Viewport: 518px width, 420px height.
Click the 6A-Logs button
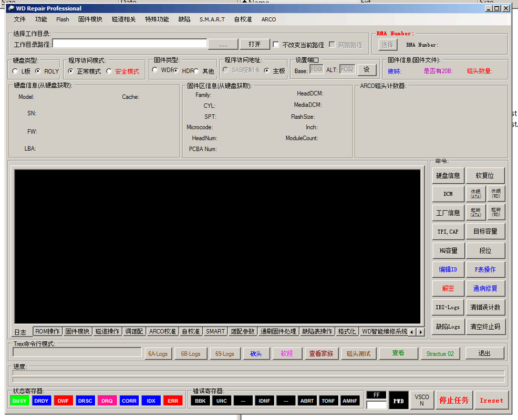(x=158, y=354)
